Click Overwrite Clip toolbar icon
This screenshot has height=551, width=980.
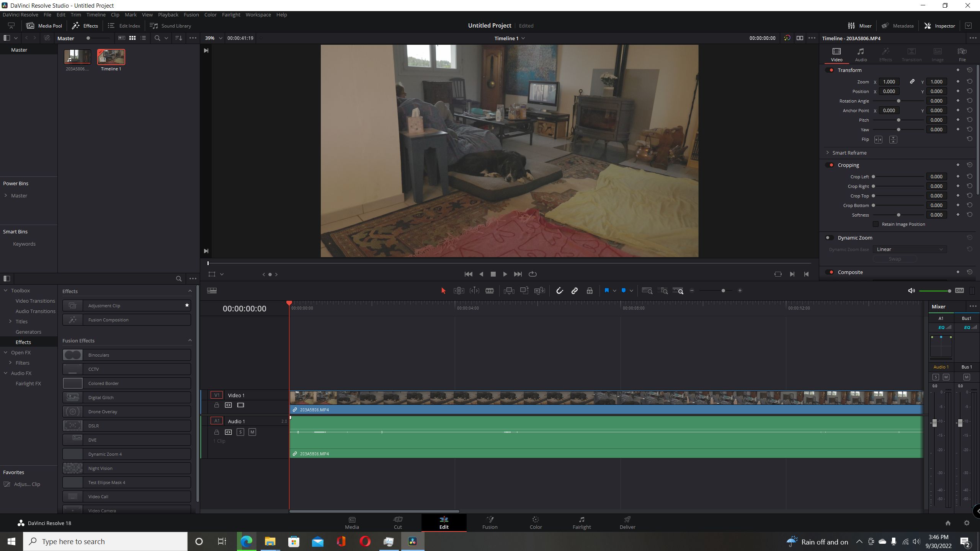524,291
